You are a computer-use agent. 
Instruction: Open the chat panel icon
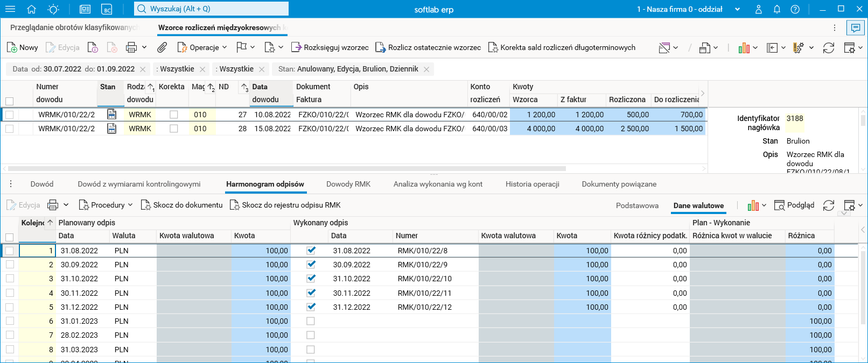tap(855, 27)
